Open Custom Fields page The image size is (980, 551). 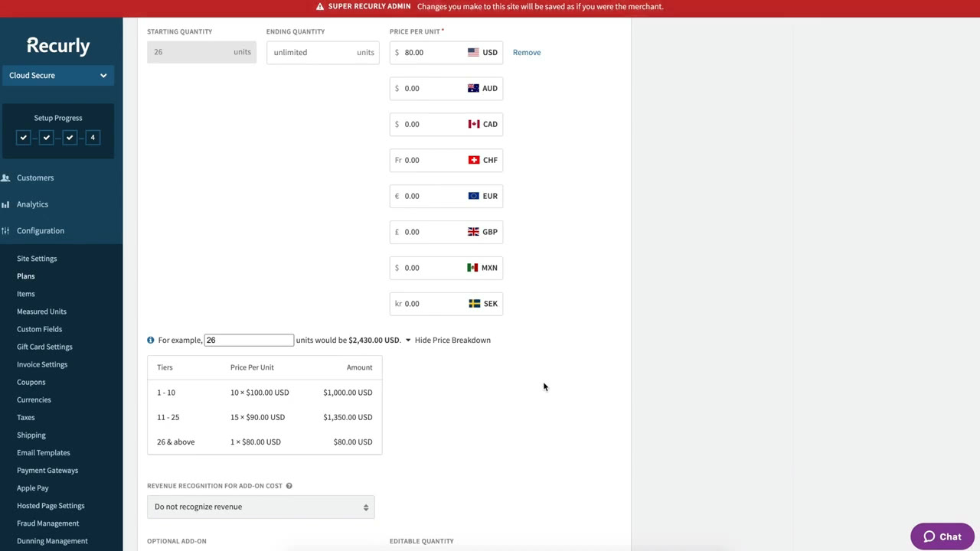(x=39, y=329)
